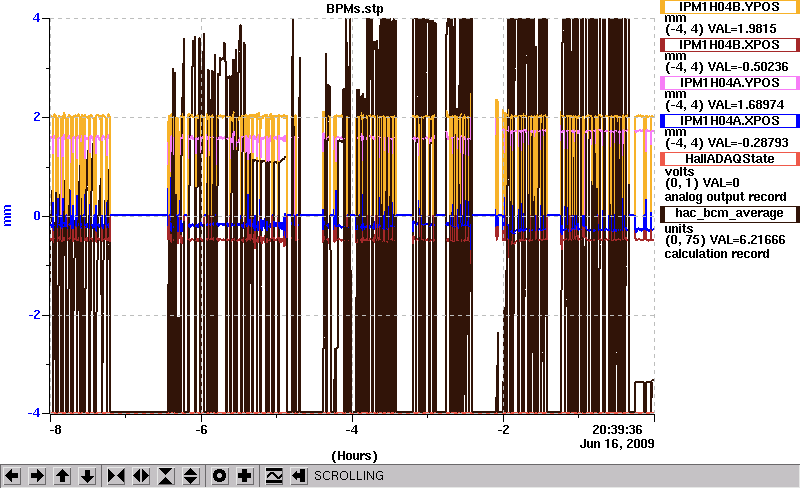Image resolution: width=800 pixels, height=488 pixels.
Task: Click the VAL=-0.28793 reading
Action: click(749, 143)
